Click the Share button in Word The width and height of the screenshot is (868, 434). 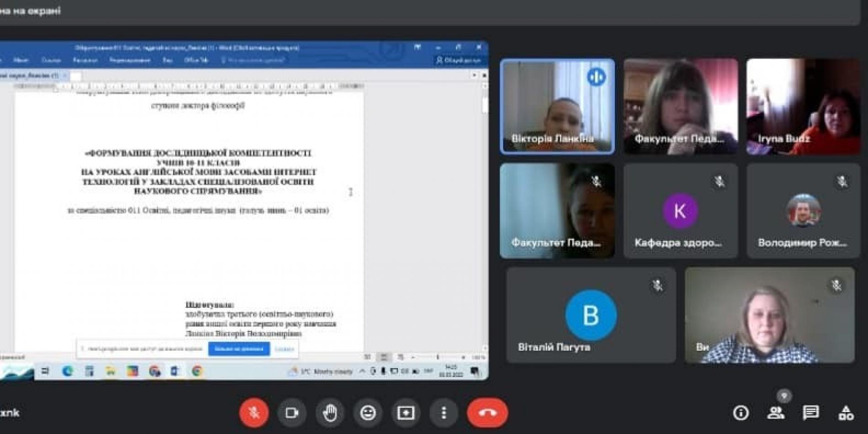click(x=458, y=60)
